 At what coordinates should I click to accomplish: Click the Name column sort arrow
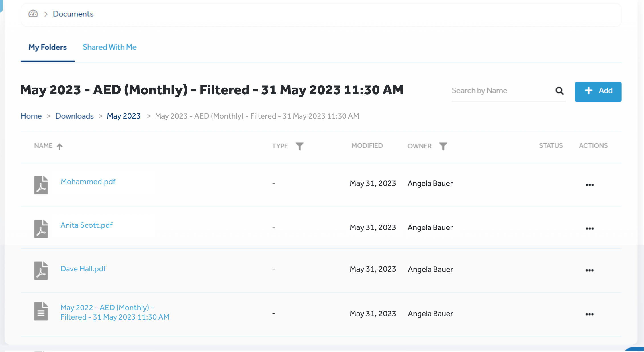tap(60, 147)
